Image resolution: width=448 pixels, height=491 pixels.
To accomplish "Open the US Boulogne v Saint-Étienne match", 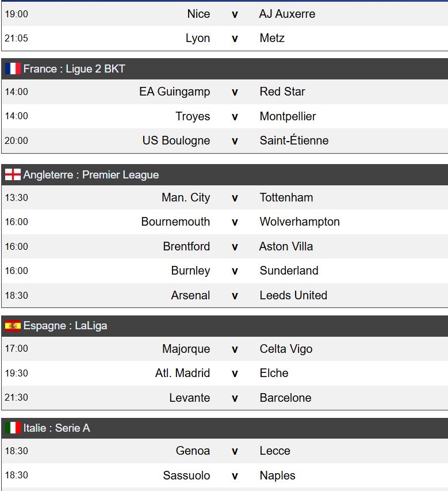I will click(235, 141).
